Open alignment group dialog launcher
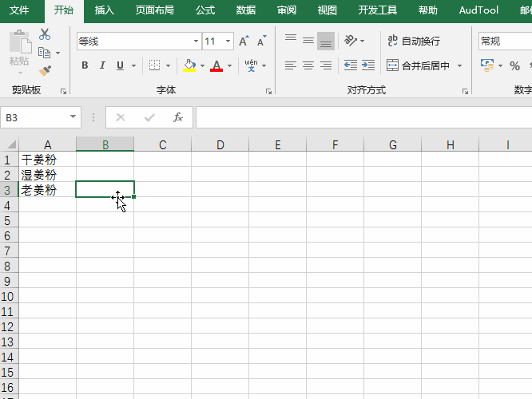Image resolution: width=532 pixels, height=399 pixels. click(465, 91)
